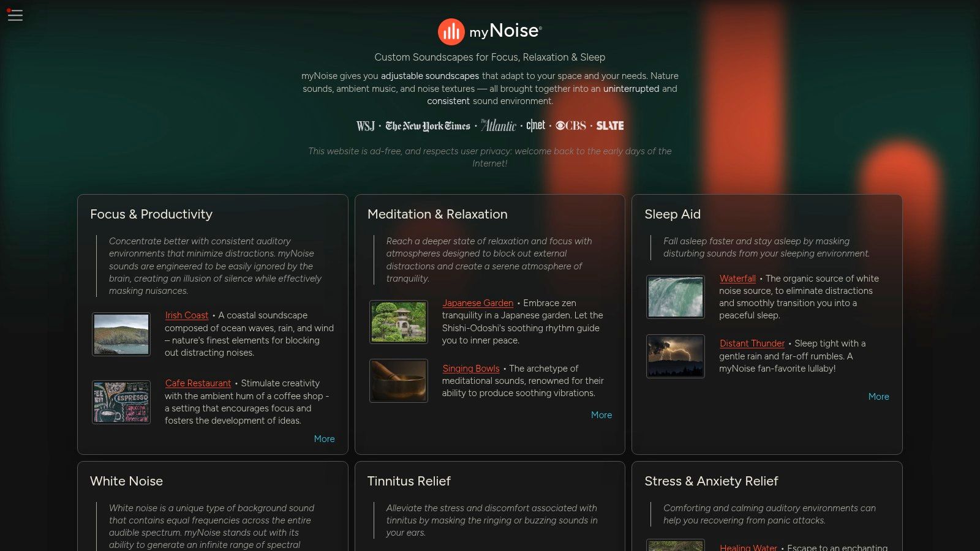Click the myNoise orange logo icon
This screenshot has height=551, width=980.
click(451, 32)
